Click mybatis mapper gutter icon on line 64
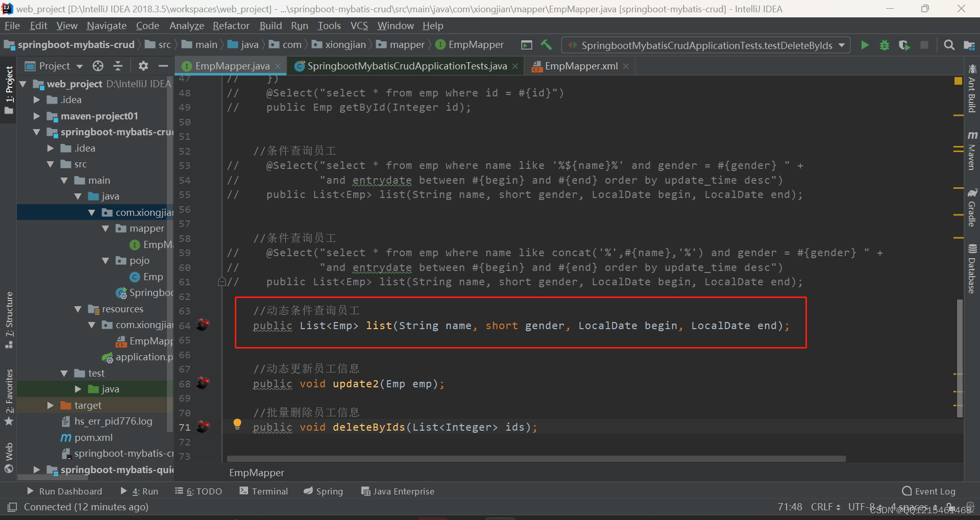Screen dimensions: 980x520 coord(203,325)
